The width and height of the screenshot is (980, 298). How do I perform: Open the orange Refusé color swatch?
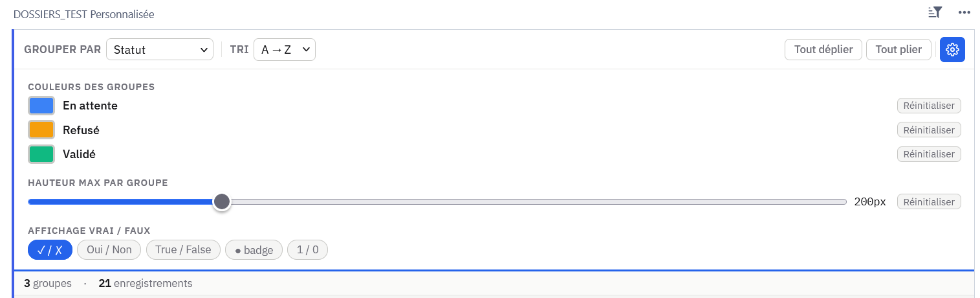coord(41,130)
